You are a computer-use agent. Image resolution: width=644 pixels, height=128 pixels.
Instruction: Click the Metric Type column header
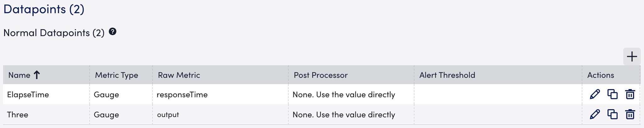116,75
